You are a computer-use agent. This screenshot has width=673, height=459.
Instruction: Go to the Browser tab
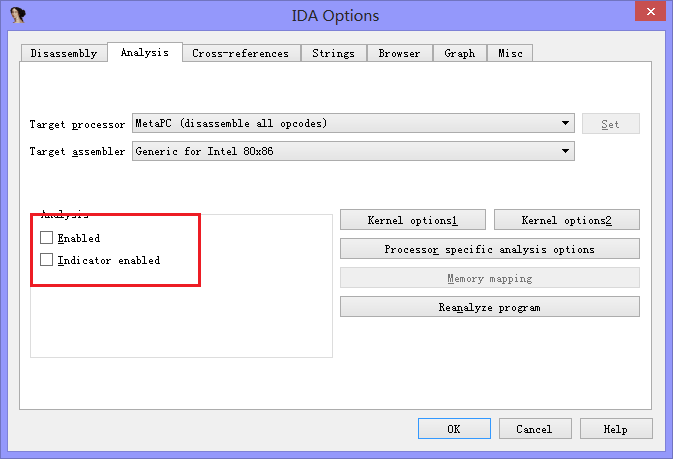pyautogui.click(x=399, y=53)
